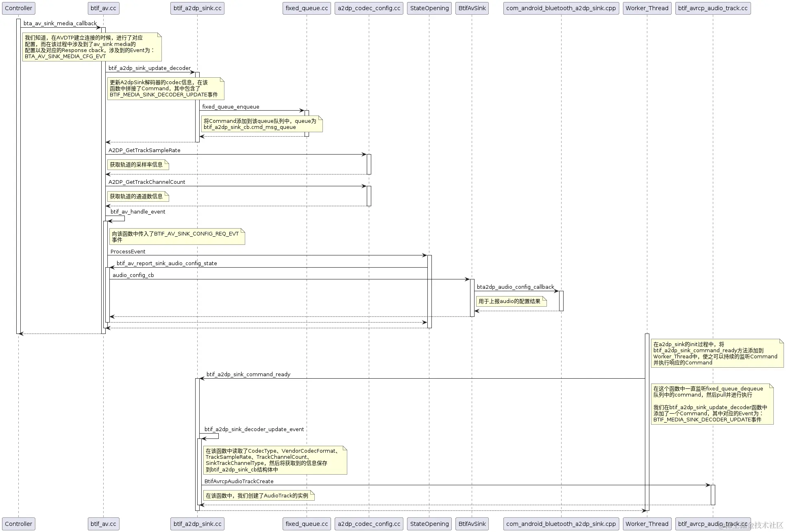Click the fixed_queue_enqueue message label
Viewport: 786px width, 532px height.
(x=231, y=107)
